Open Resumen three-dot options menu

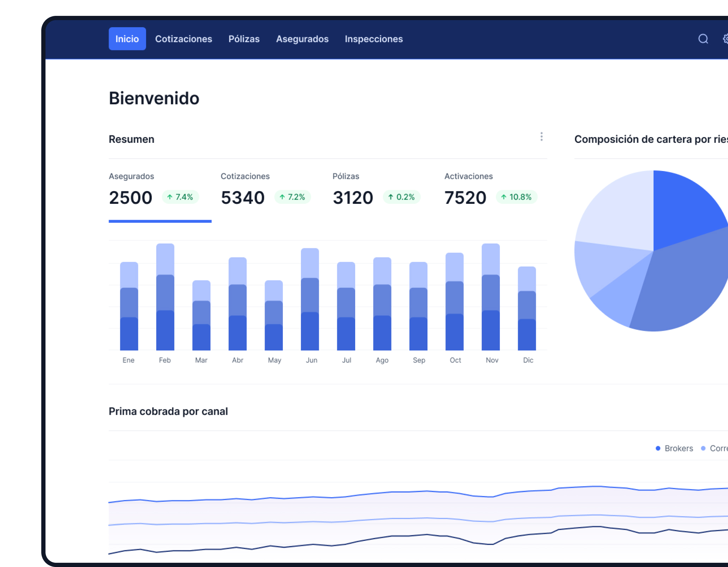point(541,137)
